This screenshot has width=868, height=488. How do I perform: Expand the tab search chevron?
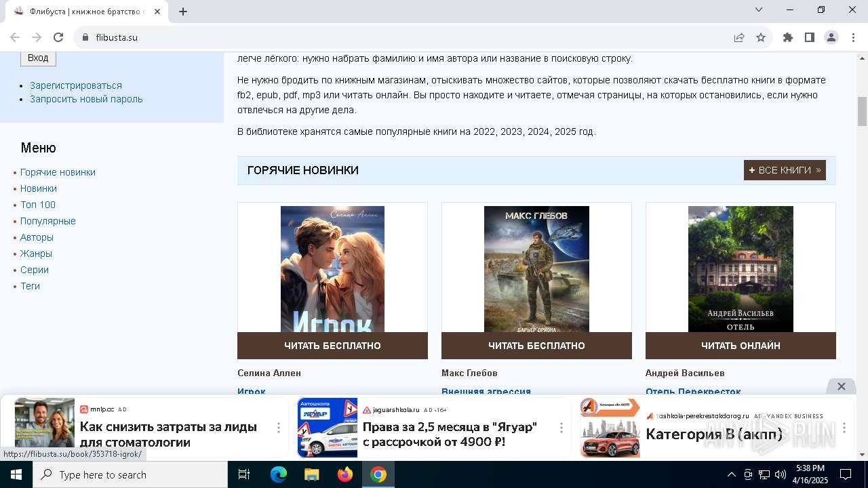click(x=759, y=9)
